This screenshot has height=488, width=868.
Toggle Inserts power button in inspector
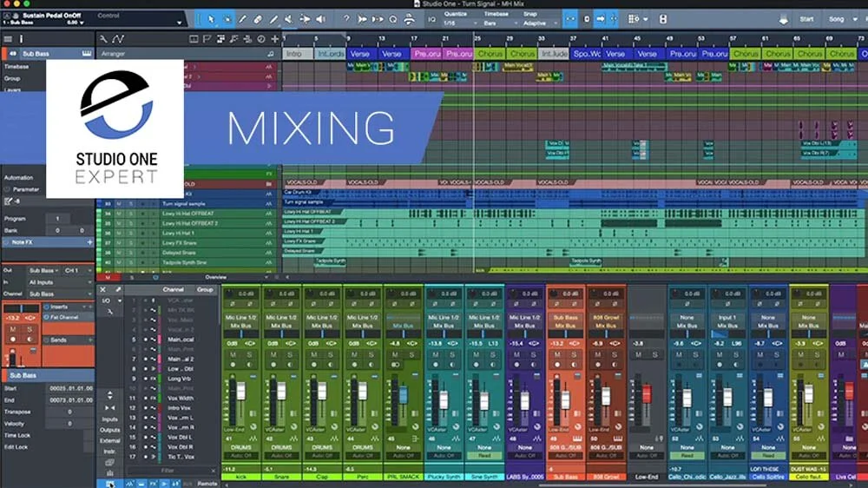click(47, 307)
